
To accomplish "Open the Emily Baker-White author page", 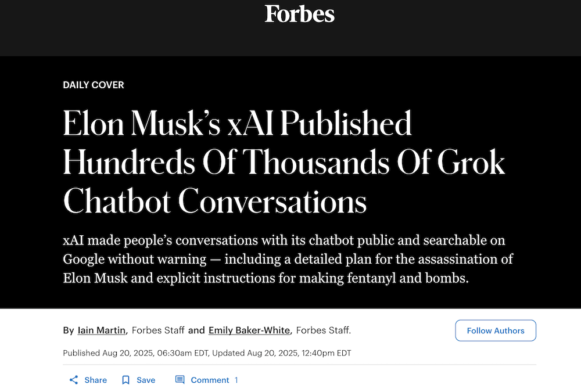I will pos(250,330).
